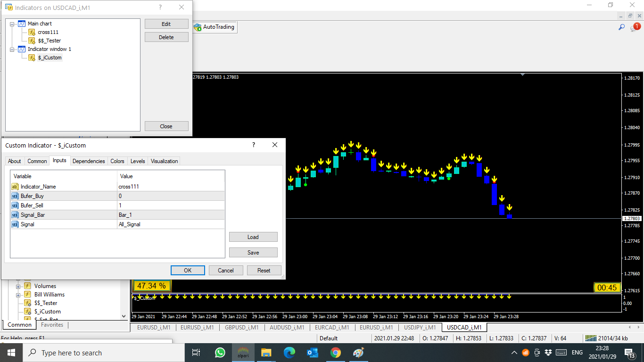Launch Microsoft Edge from the taskbar
The image size is (644, 362).
pyautogui.click(x=289, y=353)
